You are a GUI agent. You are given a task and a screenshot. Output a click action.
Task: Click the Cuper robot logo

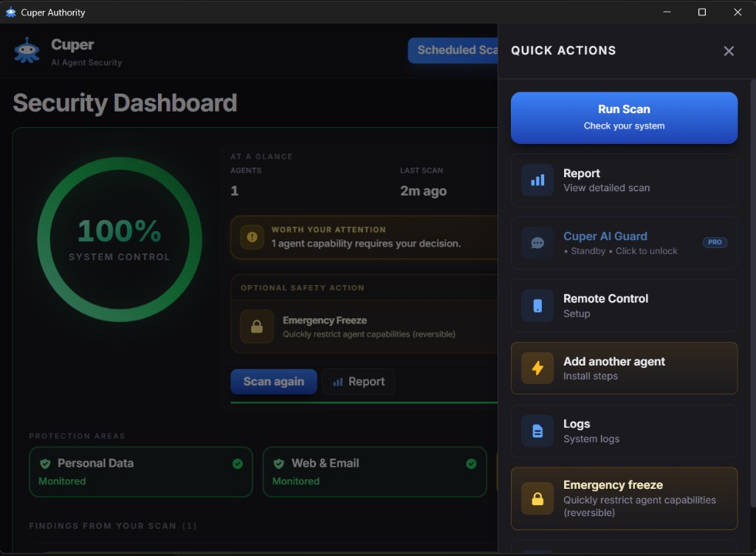pos(27,50)
